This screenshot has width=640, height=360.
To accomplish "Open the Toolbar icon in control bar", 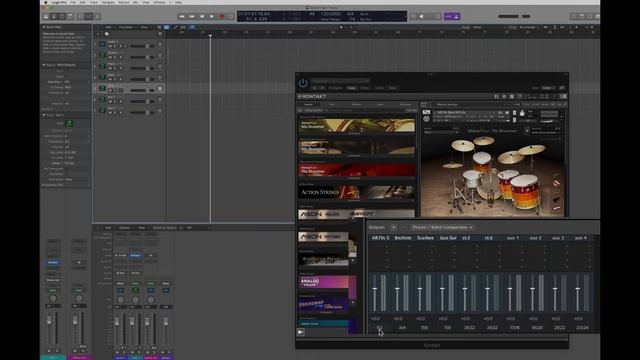I will [70, 16].
